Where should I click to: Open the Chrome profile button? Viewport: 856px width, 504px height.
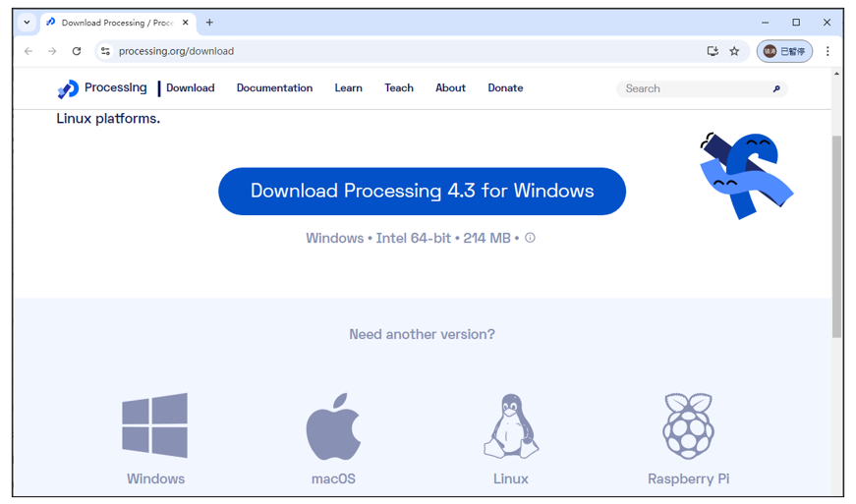tap(784, 51)
